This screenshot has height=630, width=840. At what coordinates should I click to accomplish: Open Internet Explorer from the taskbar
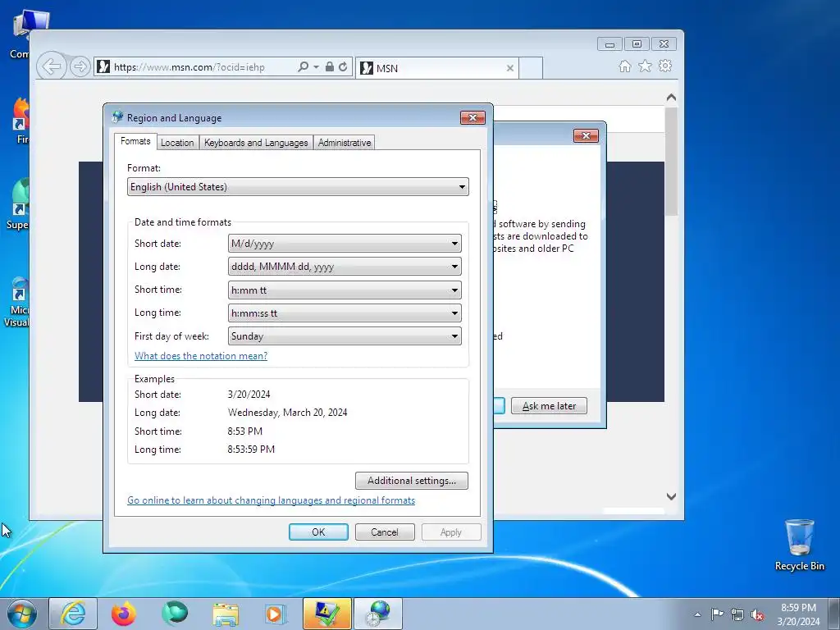tap(73, 614)
